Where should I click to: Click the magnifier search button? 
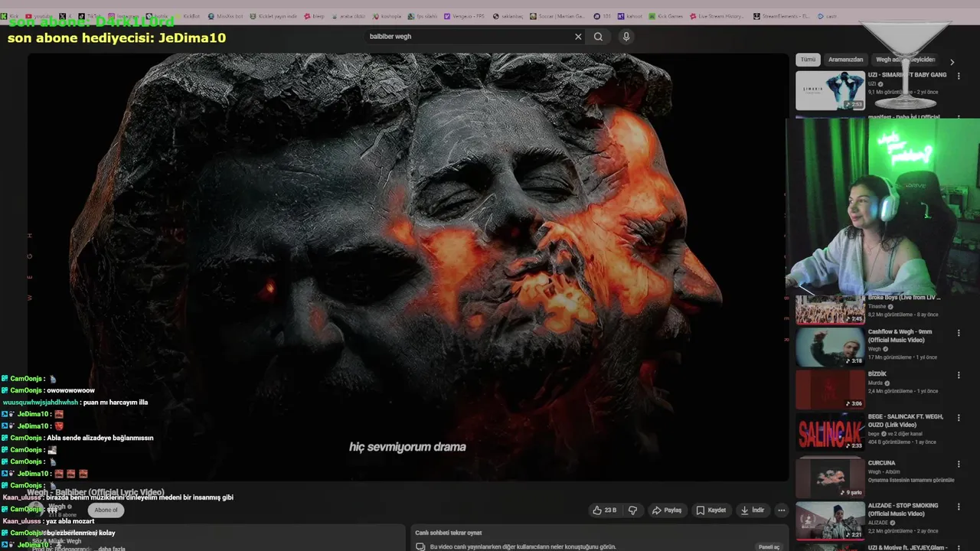598,37
